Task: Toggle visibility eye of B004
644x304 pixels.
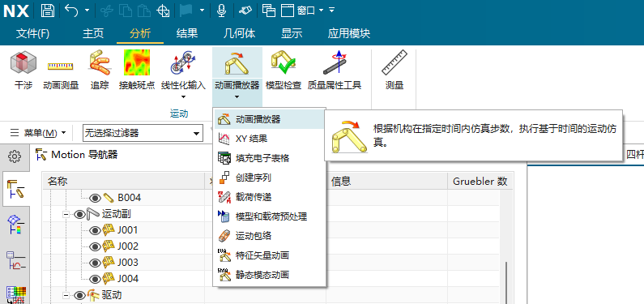Action: pyautogui.click(x=96, y=198)
